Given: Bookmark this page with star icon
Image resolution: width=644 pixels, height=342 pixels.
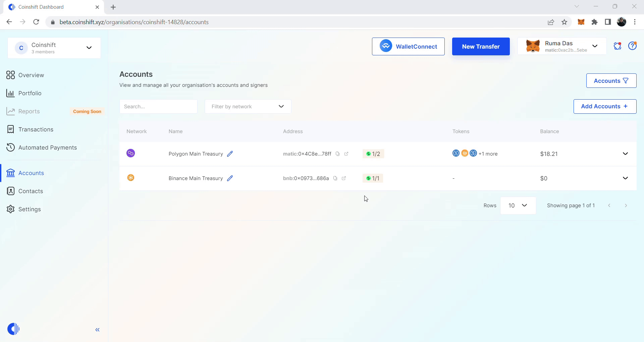Looking at the screenshot, I should 565,22.
